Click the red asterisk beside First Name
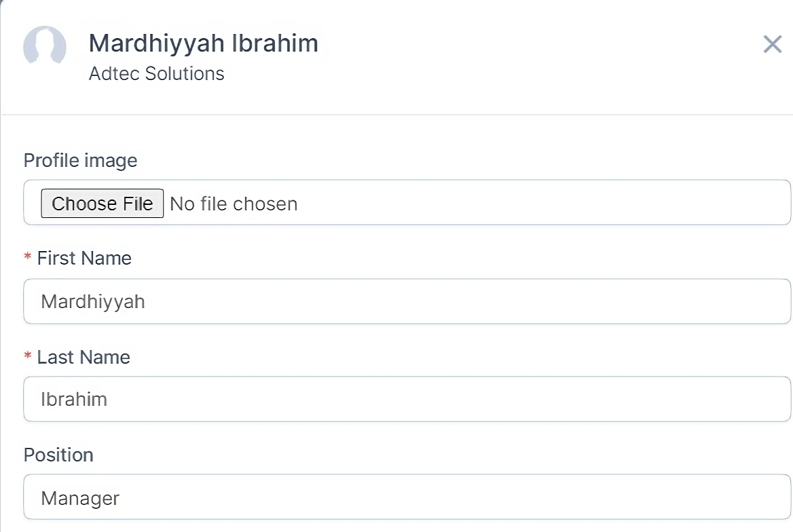 (28, 257)
